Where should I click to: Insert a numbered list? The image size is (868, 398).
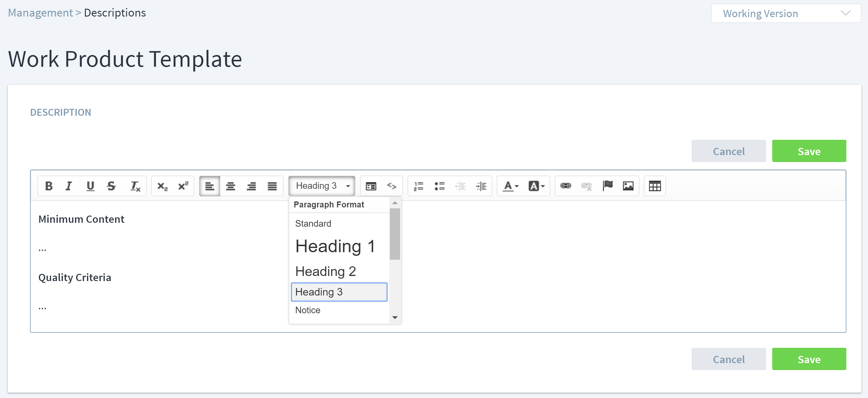point(418,186)
